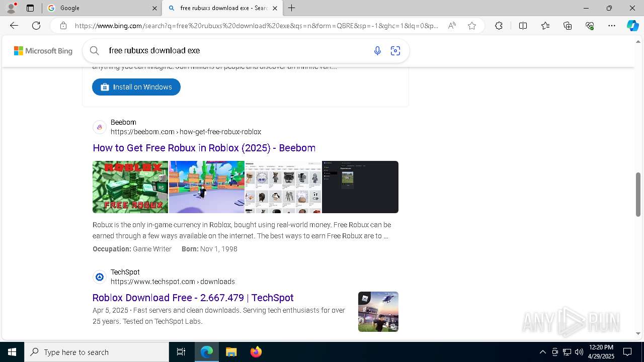Start visual search with camera icon

[x=395, y=50]
